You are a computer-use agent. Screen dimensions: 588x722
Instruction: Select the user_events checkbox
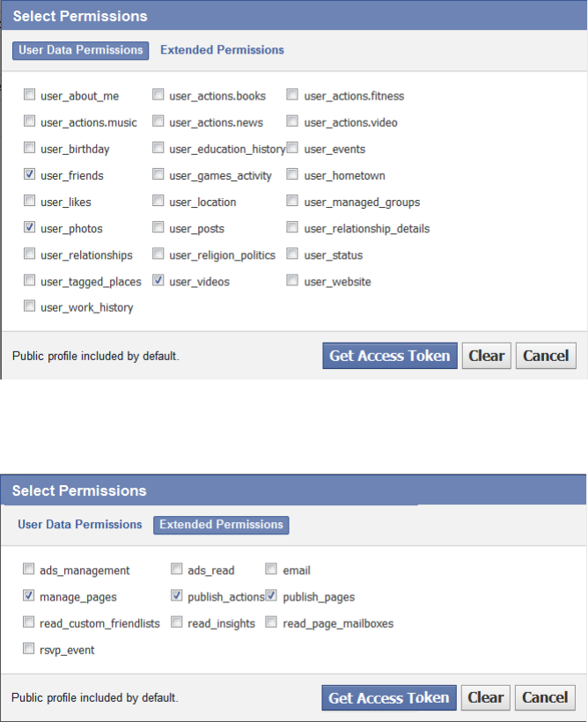click(293, 149)
